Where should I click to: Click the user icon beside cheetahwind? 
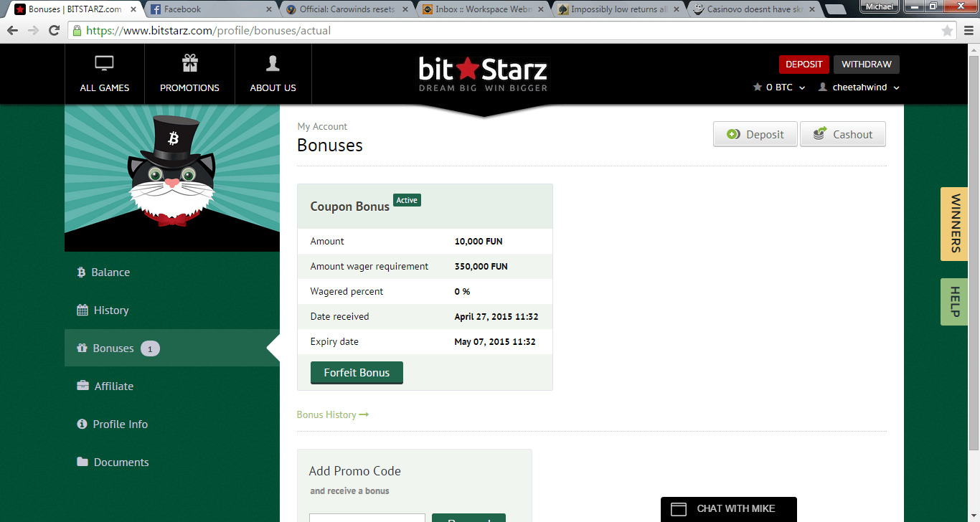(x=823, y=87)
